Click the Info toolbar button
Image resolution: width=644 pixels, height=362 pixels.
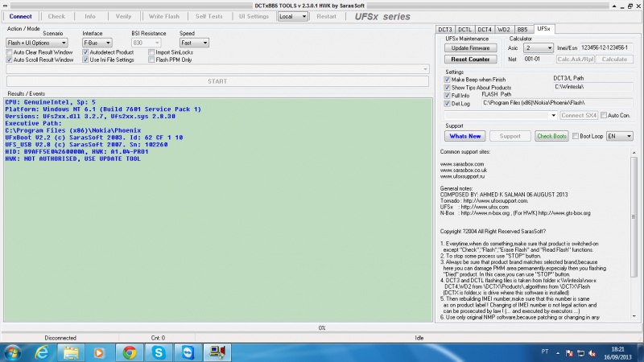[90, 16]
